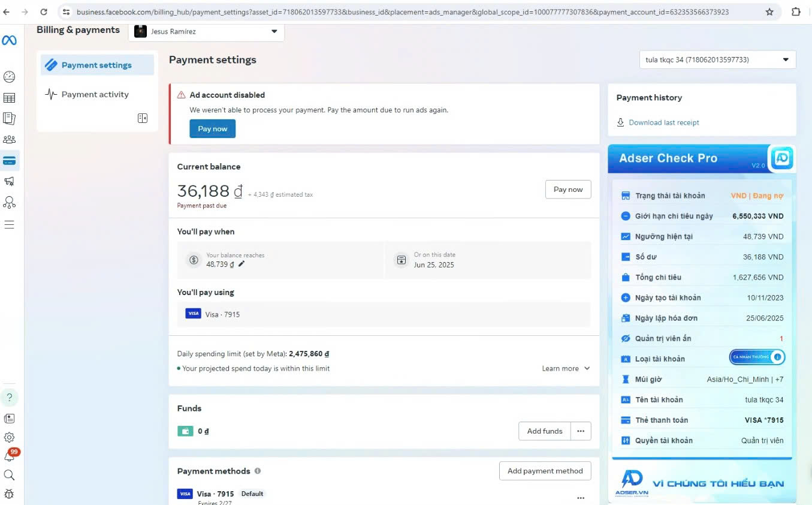Click the Múi giờ Asia/Ho_Chi_Minh value
The height and width of the screenshot is (505, 812).
(x=745, y=379)
